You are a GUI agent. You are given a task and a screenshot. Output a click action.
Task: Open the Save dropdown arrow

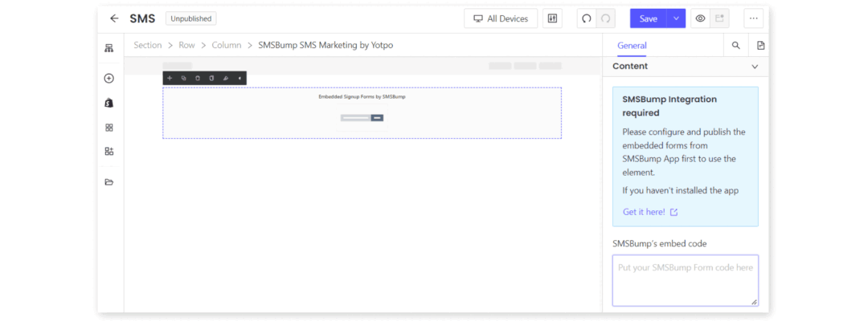[676, 18]
